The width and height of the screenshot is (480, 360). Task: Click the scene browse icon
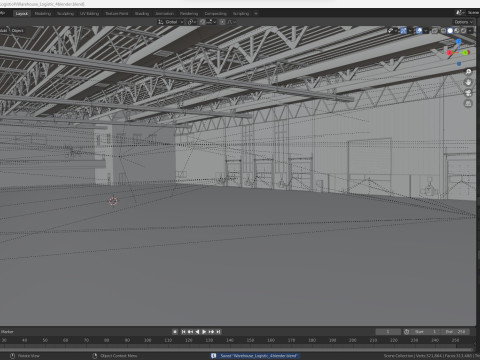[x=460, y=12]
